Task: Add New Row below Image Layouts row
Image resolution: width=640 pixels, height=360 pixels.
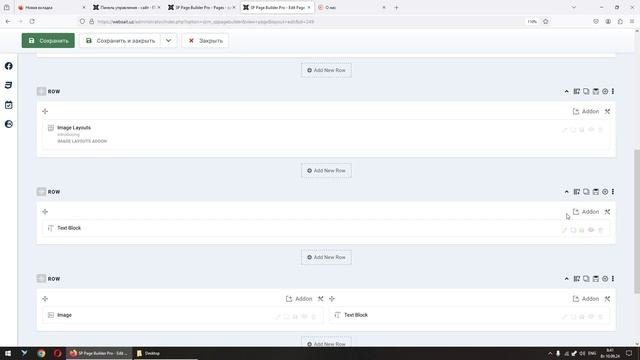Action: coord(326,171)
